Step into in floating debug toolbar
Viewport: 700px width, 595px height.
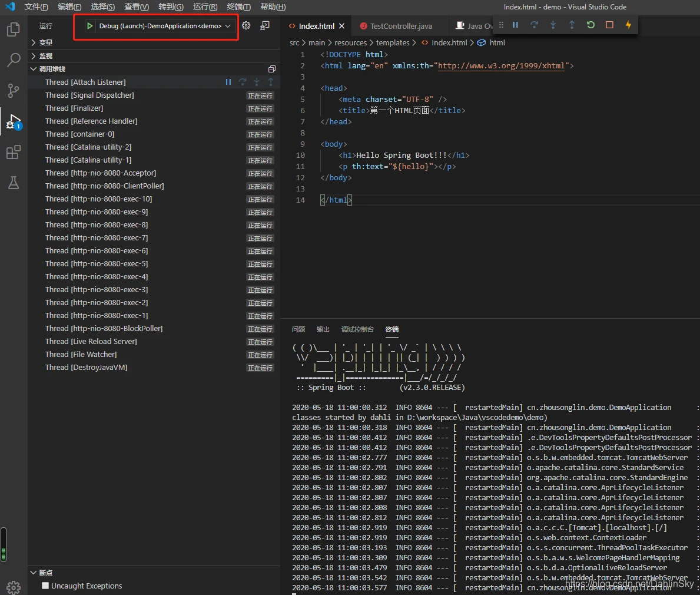[x=553, y=25]
